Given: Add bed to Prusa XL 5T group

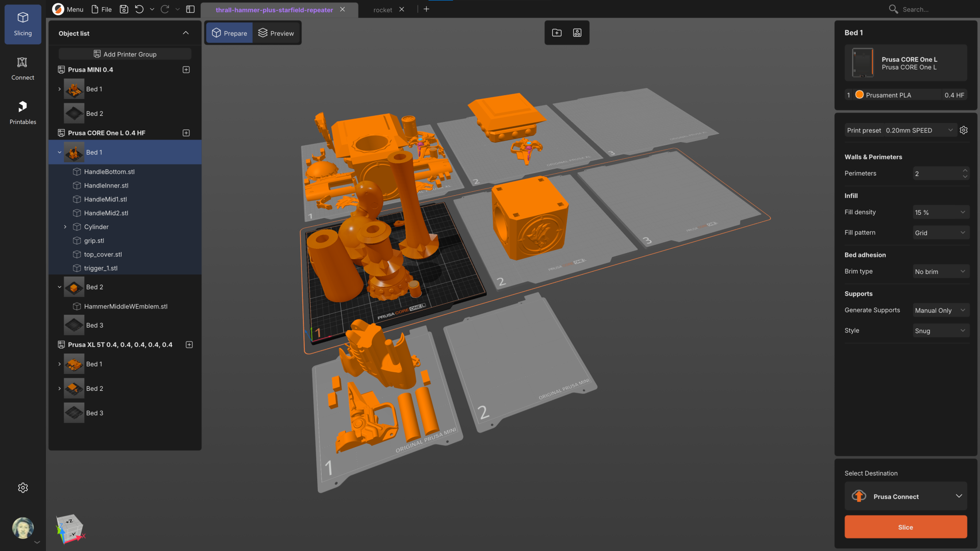Looking at the screenshot, I should [x=189, y=344].
